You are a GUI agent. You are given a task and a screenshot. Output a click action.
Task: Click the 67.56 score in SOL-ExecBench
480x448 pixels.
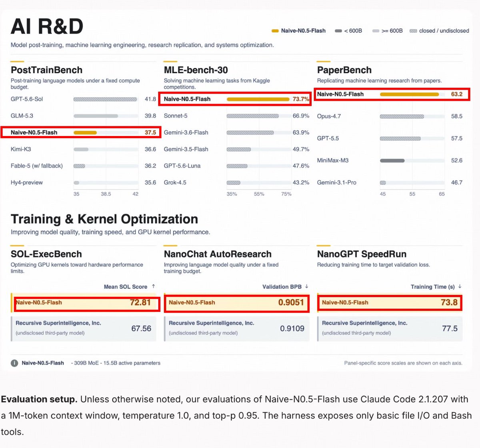click(141, 328)
